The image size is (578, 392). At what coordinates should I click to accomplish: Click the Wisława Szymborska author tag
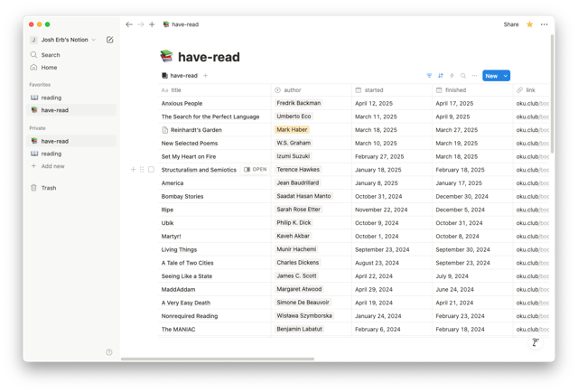click(x=304, y=315)
